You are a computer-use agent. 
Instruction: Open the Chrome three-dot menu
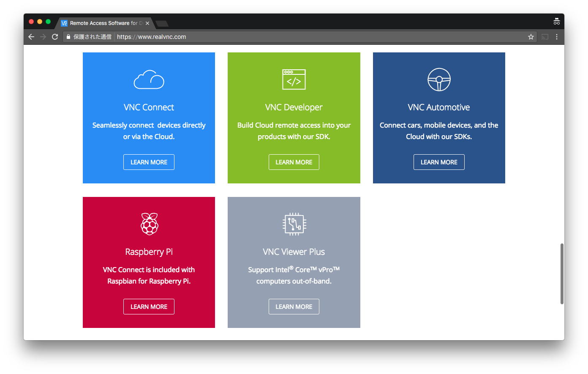557,37
